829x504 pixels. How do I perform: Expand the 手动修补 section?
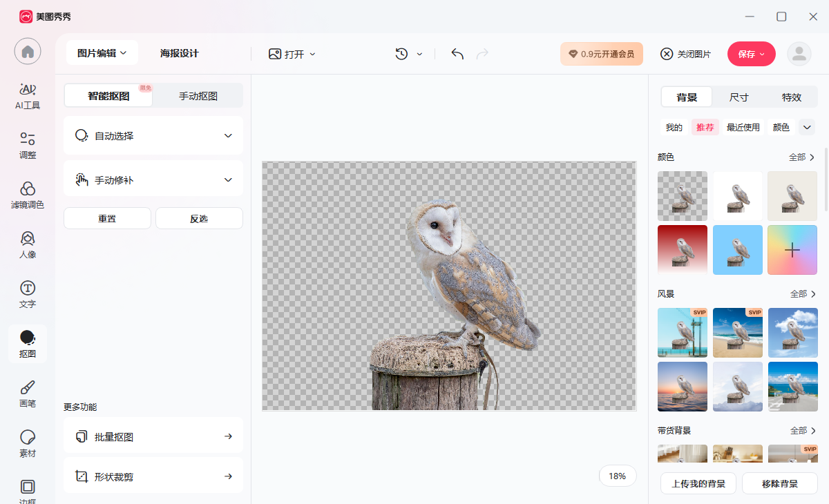(x=153, y=178)
